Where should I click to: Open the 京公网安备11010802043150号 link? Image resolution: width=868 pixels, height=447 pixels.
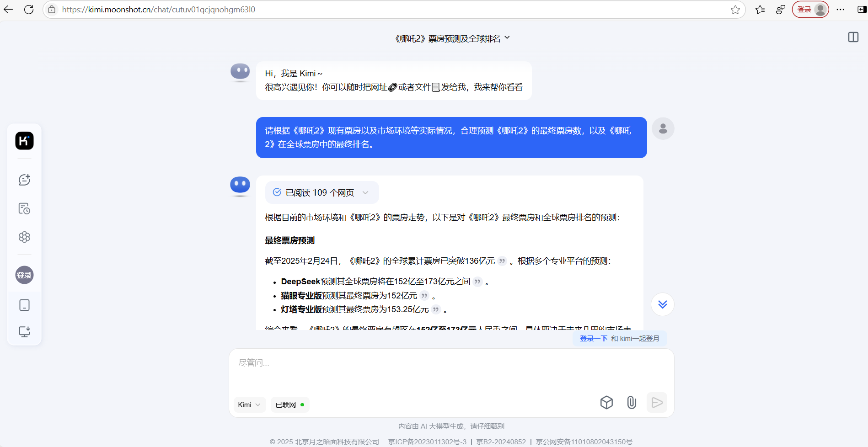pyautogui.click(x=584, y=442)
